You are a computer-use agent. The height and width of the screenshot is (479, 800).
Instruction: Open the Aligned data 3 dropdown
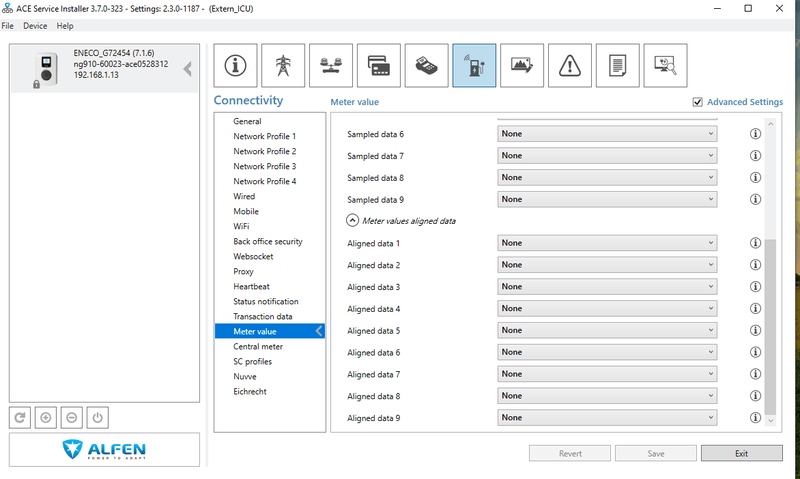[607, 287]
